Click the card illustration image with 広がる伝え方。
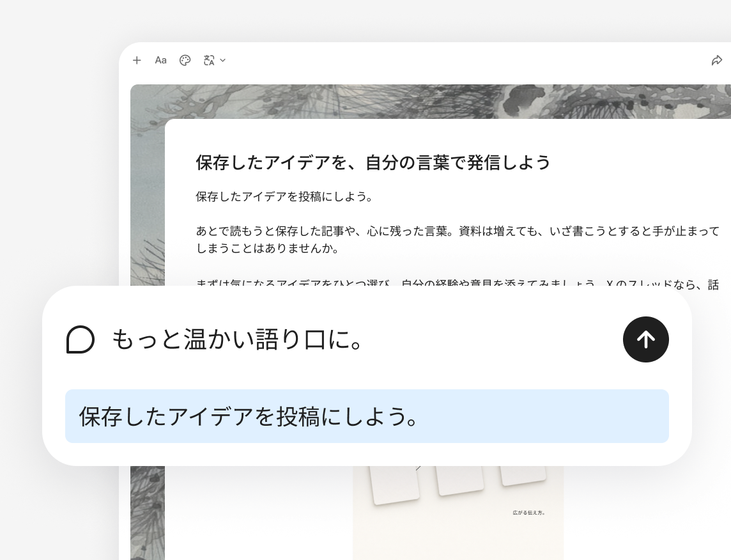 pyautogui.click(x=458, y=512)
